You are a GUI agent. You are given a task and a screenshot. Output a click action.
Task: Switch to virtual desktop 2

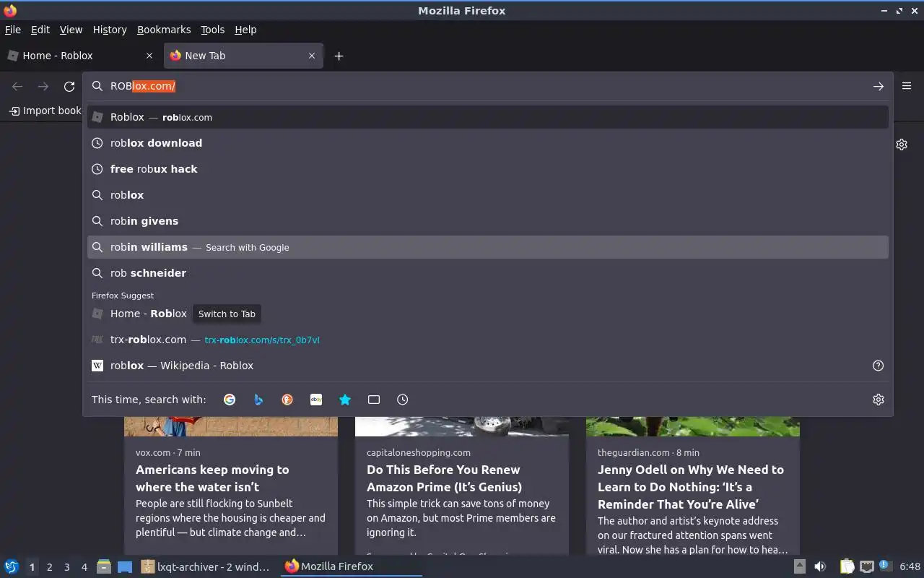coord(49,567)
